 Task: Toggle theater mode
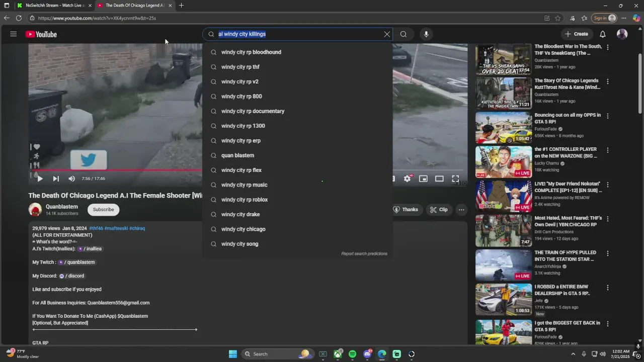click(439, 178)
